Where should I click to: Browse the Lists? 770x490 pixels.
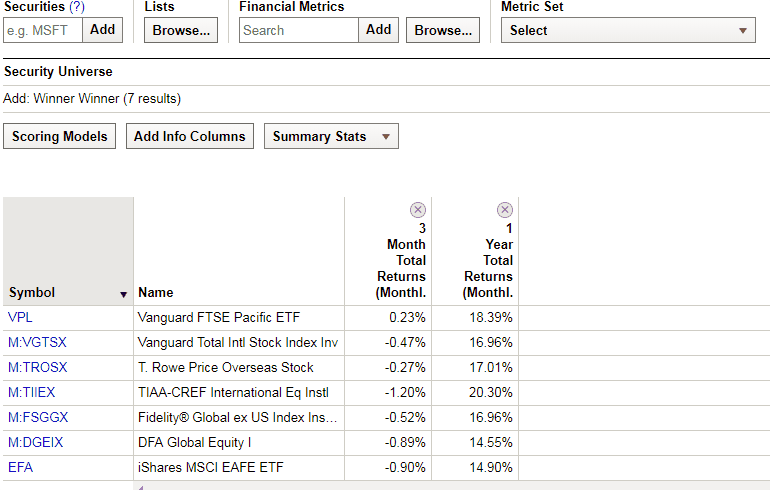tap(181, 30)
